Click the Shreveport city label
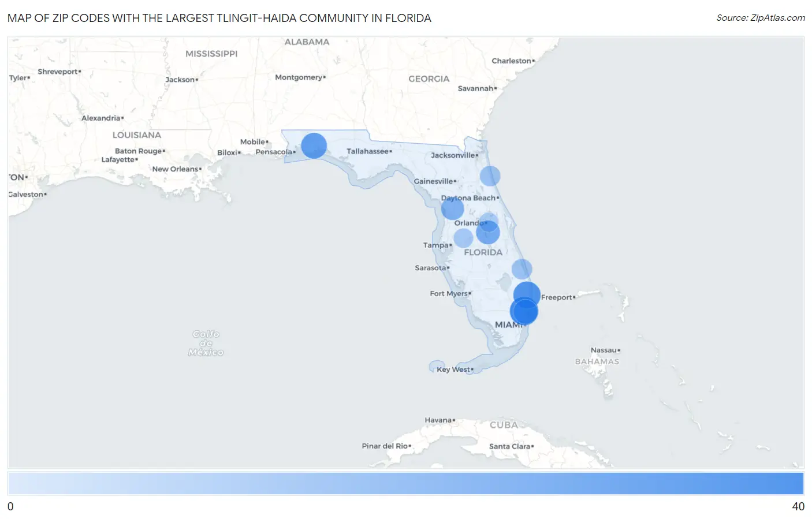This screenshot has height=519, width=812. click(x=58, y=72)
